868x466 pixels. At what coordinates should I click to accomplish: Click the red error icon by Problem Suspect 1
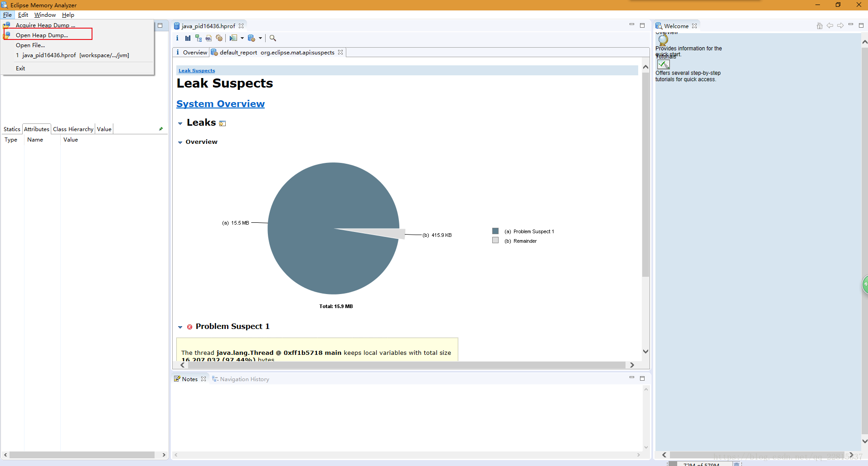coord(190,327)
